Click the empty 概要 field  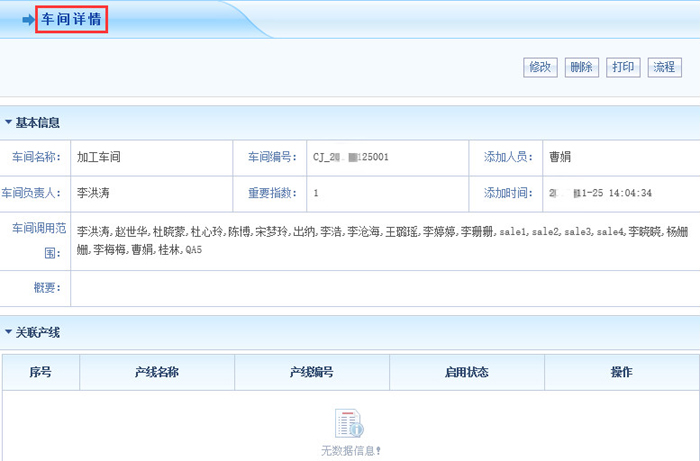click(x=385, y=288)
